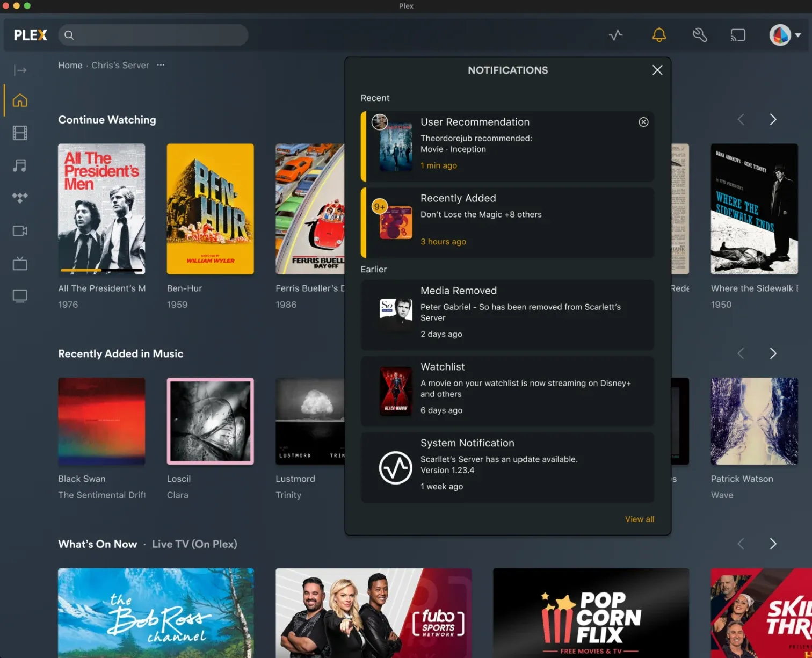Focus the search input field
The height and width of the screenshot is (658, 812).
pyautogui.click(x=153, y=35)
